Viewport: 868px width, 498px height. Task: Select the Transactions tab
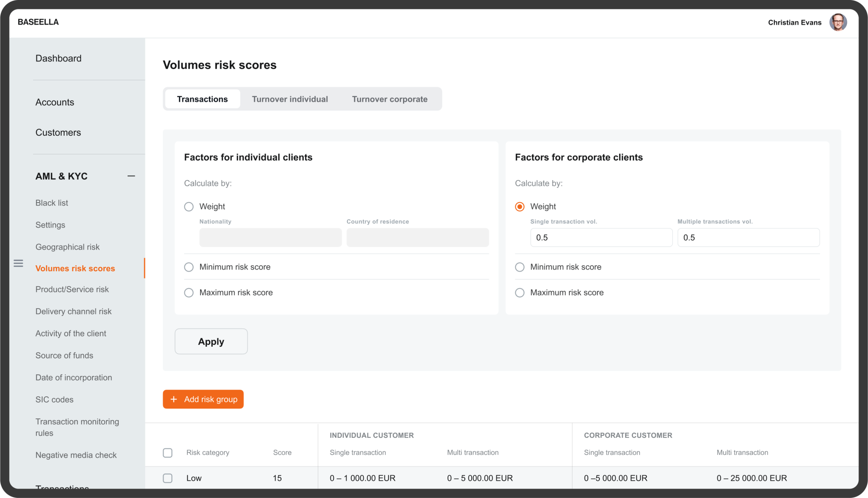pyautogui.click(x=202, y=99)
